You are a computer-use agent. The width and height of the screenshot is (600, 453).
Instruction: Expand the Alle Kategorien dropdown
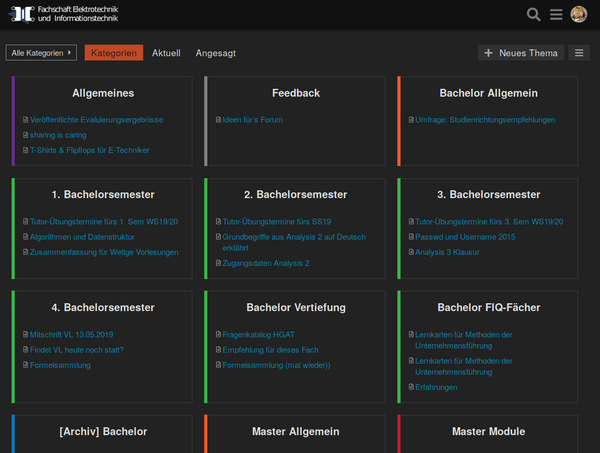pyautogui.click(x=41, y=53)
